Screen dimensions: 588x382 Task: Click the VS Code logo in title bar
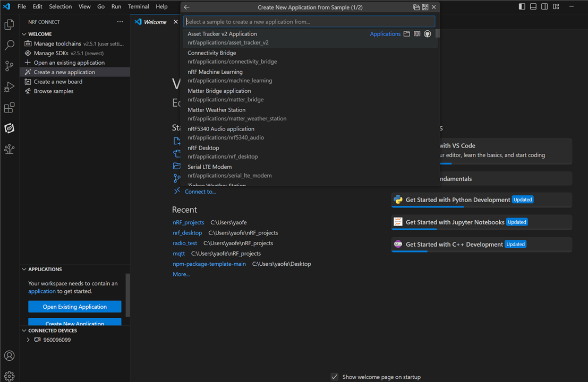coord(7,6)
